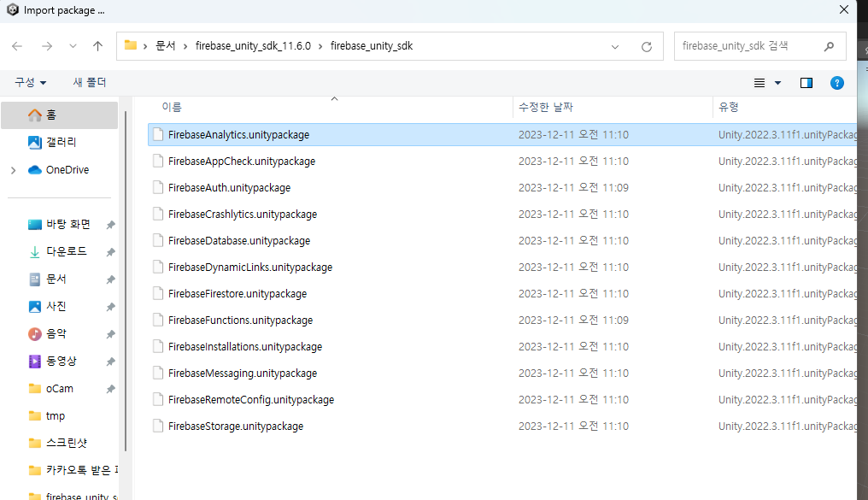This screenshot has width=868, height=500.
Task: Open the 구성 menu
Action: click(x=31, y=83)
